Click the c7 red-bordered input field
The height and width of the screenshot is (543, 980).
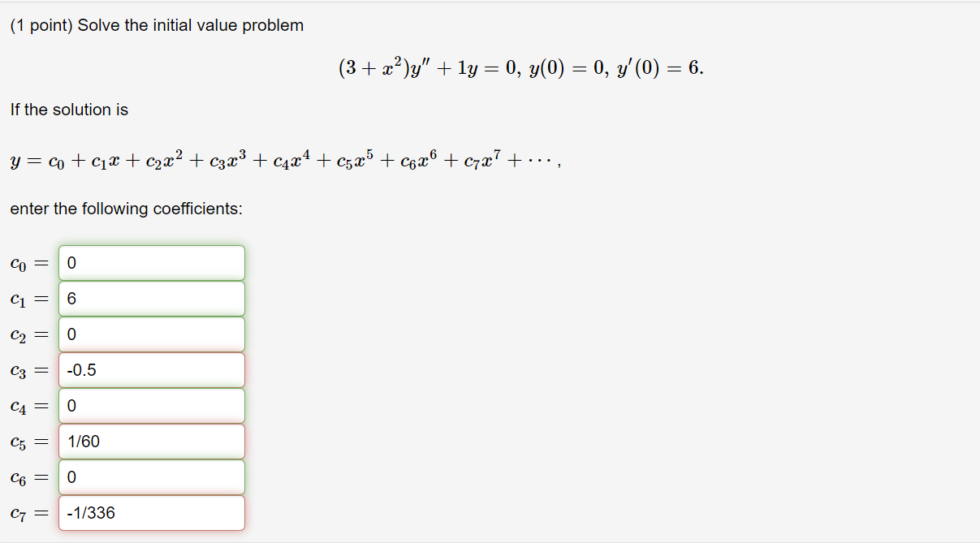151,512
